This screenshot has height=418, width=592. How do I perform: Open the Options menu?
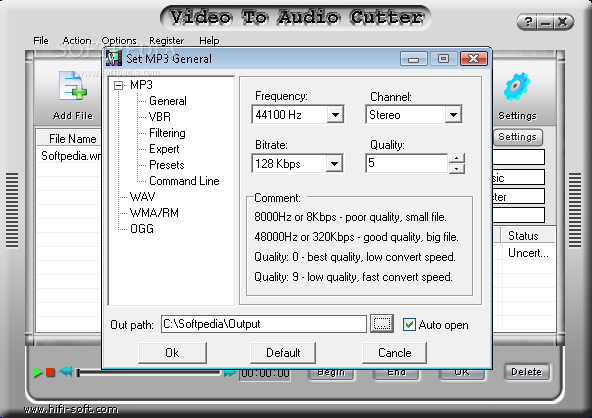pos(119,40)
